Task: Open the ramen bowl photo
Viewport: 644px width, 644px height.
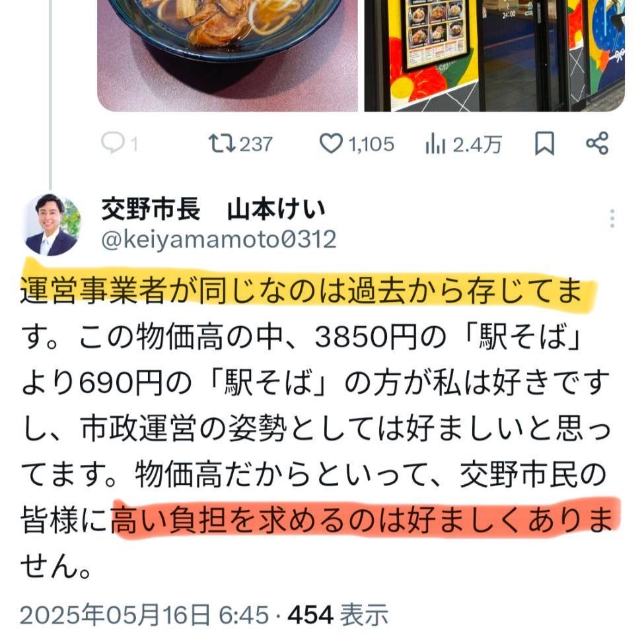Action: coord(227,55)
